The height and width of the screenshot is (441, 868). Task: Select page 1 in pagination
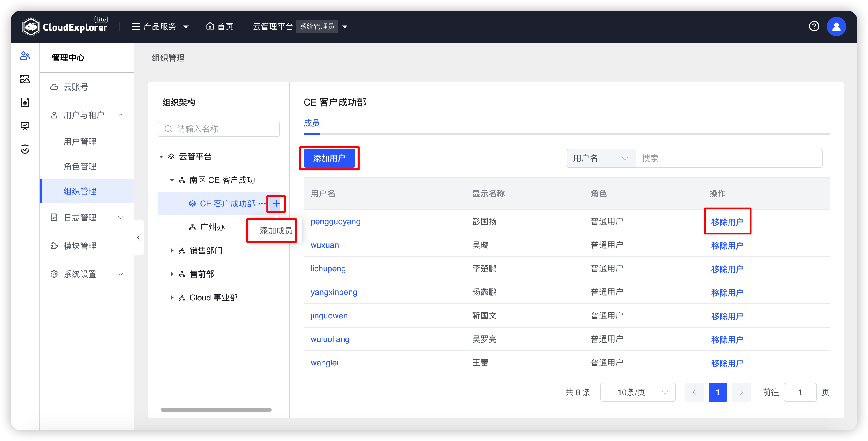click(718, 392)
